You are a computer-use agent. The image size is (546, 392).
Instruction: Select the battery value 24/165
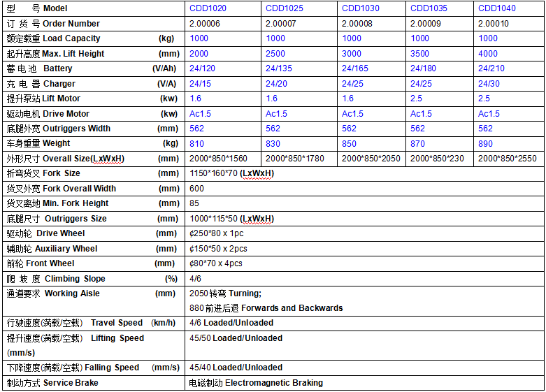pos(355,68)
